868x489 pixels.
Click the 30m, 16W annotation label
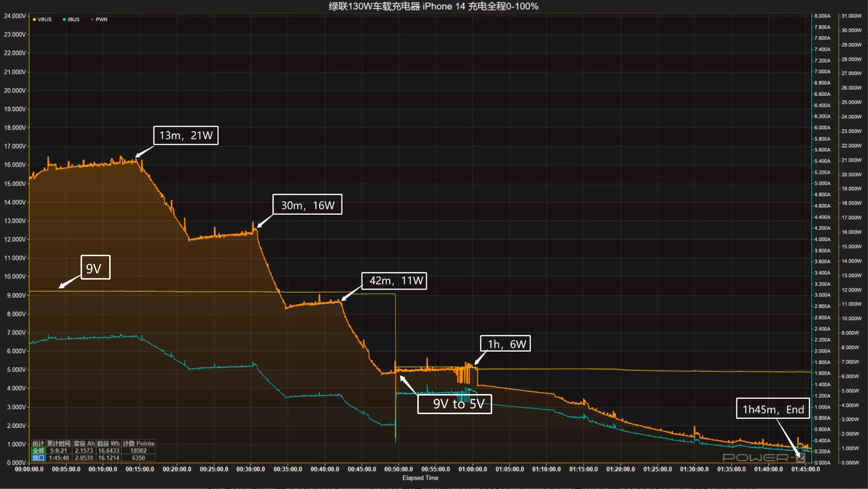(x=307, y=205)
